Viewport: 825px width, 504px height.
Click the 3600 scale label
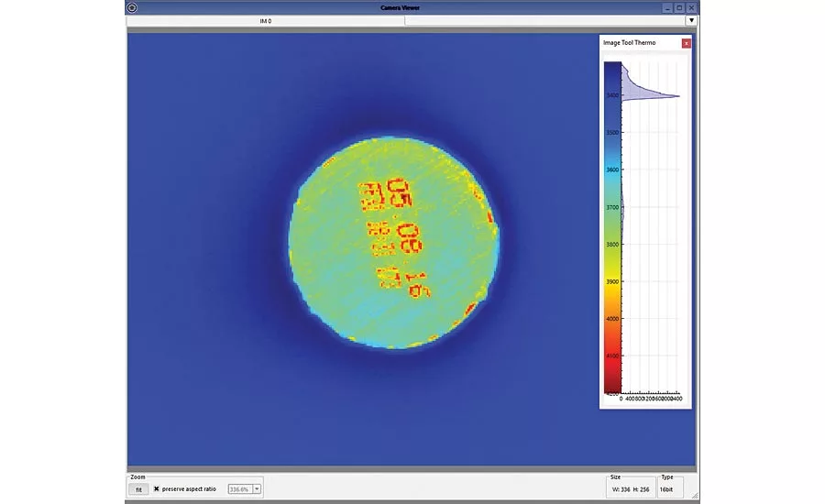(612, 170)
